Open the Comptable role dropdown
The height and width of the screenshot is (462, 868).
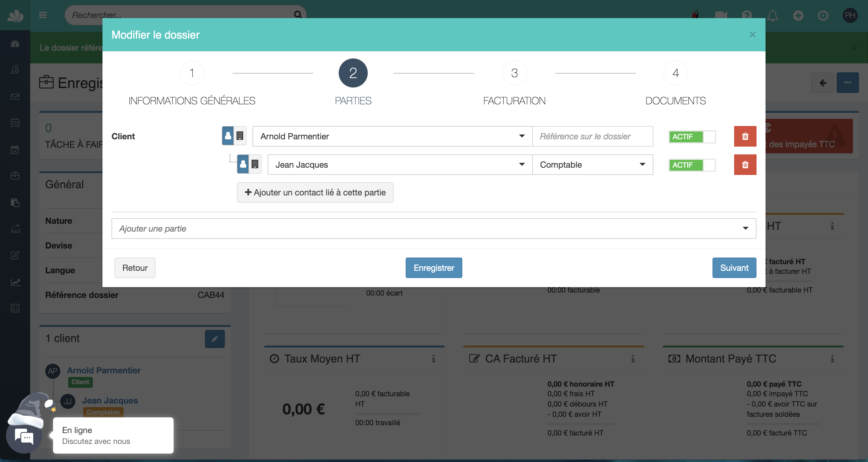coord(593,165)
